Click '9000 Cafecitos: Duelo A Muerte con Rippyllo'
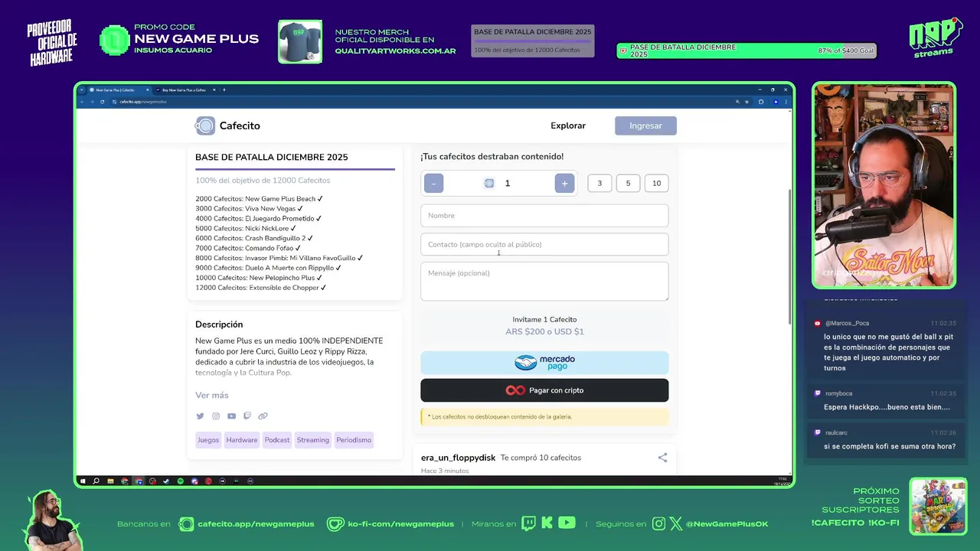The height and width of the screenshot is (551, 980). click(268, 268)
